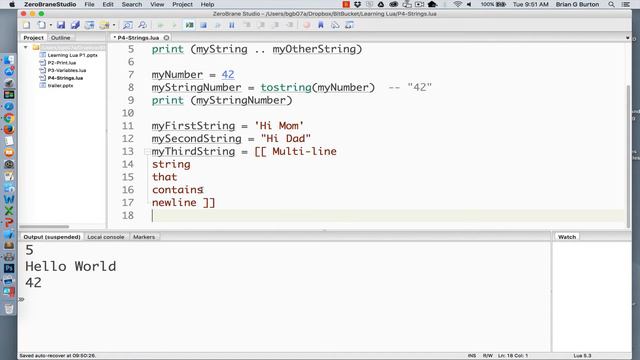Click the number 42 on line 7
This screenshot has width=640, height=360.
pos(228,75)
